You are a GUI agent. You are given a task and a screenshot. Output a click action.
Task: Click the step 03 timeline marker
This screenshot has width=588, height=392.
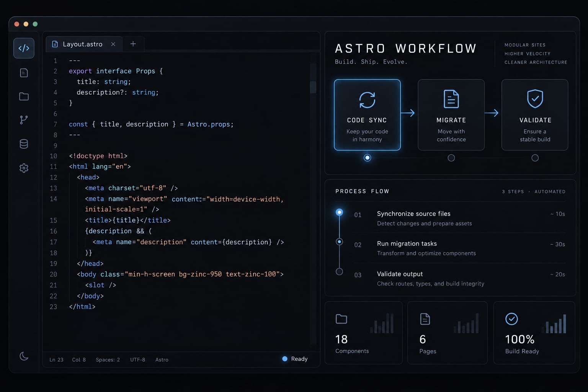coord(339,272)
